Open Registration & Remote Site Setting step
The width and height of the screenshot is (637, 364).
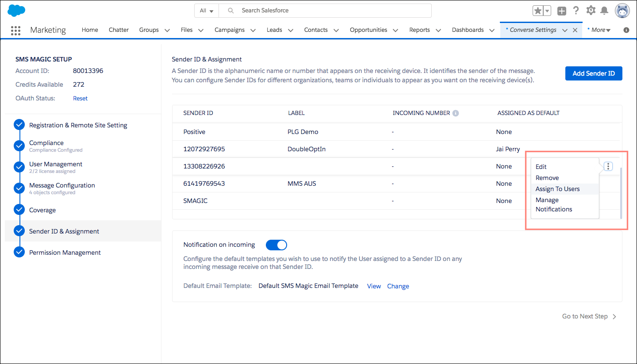[x=78, y=125]
